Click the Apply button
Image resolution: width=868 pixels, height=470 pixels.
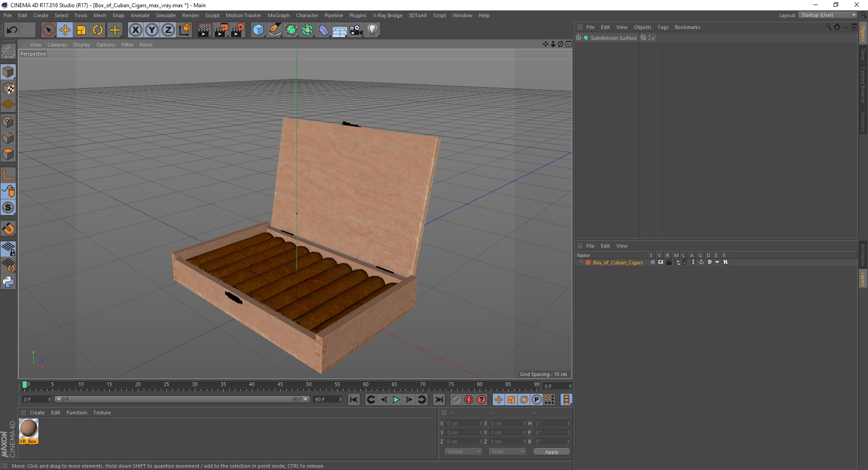[x=552, y=452]
